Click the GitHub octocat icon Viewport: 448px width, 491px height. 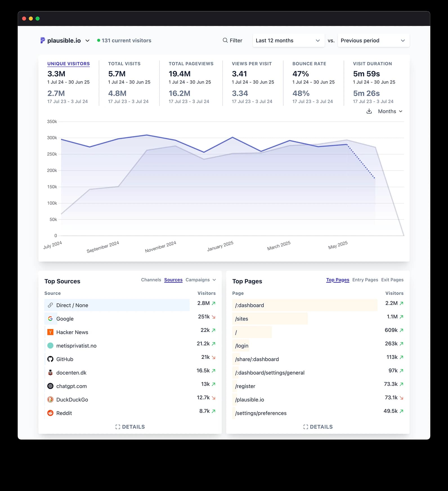pyautogui.click(x=50, y=359)
